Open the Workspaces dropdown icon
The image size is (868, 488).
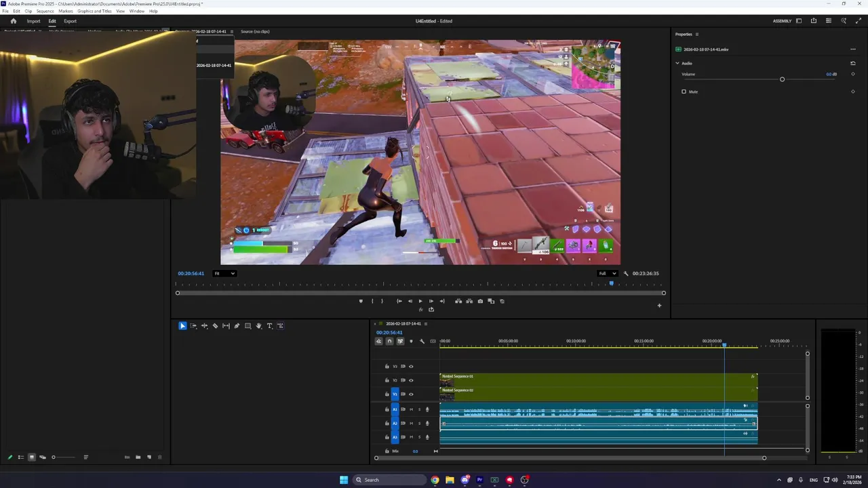(x=799, y=21)
